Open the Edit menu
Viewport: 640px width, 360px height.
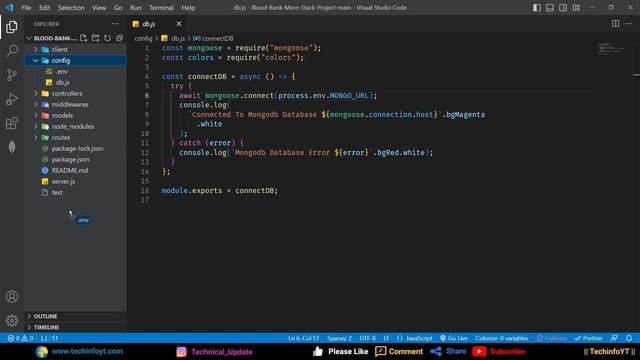pyautogui.click(x=44, y=8)
